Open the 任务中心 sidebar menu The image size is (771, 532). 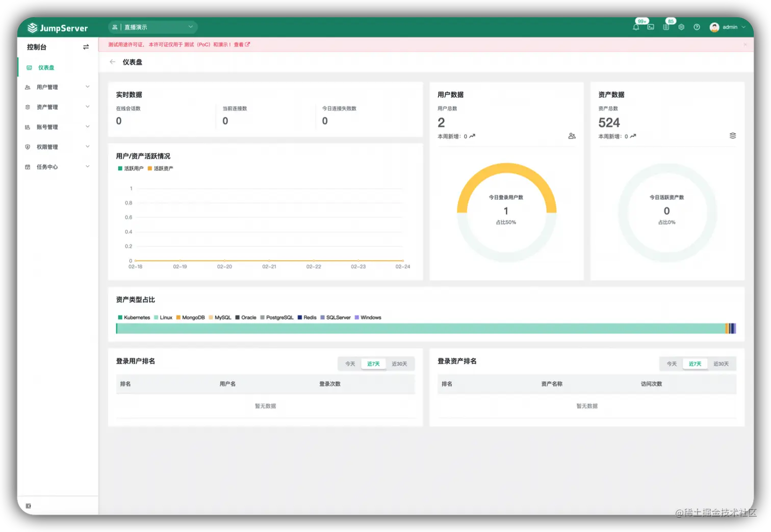click(57, 167)
